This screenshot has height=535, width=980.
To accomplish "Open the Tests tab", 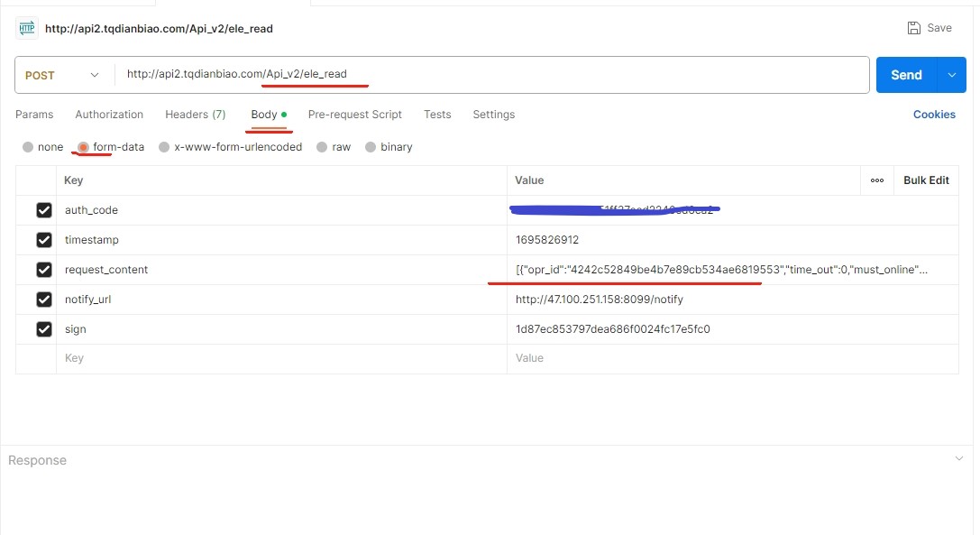I will coord(437,115).
